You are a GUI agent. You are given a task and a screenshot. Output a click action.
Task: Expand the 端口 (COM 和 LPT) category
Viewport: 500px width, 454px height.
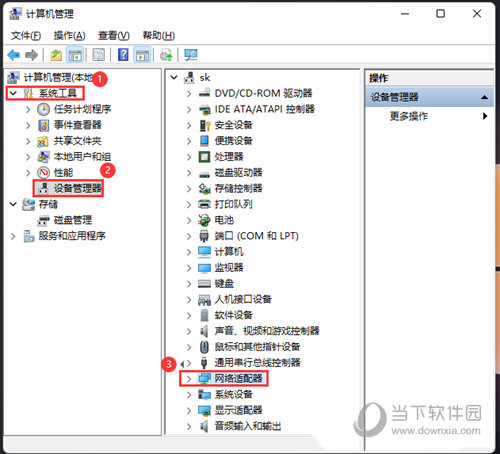(189, 236)
